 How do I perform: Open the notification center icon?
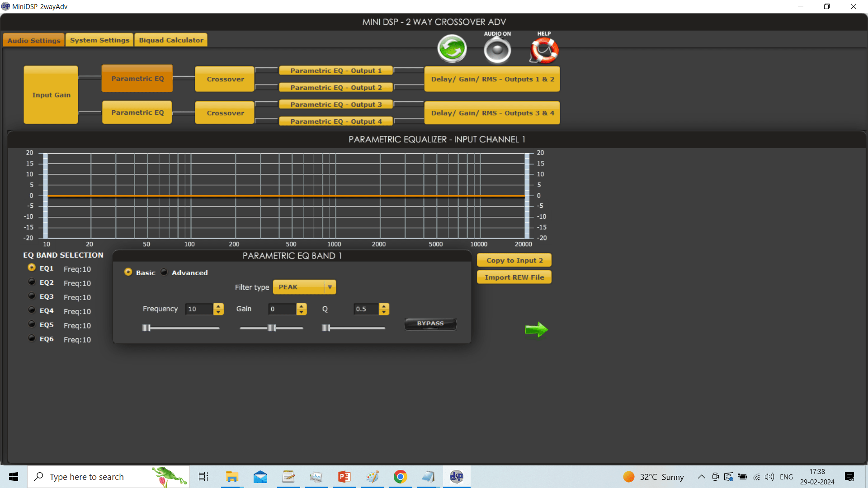849,477
